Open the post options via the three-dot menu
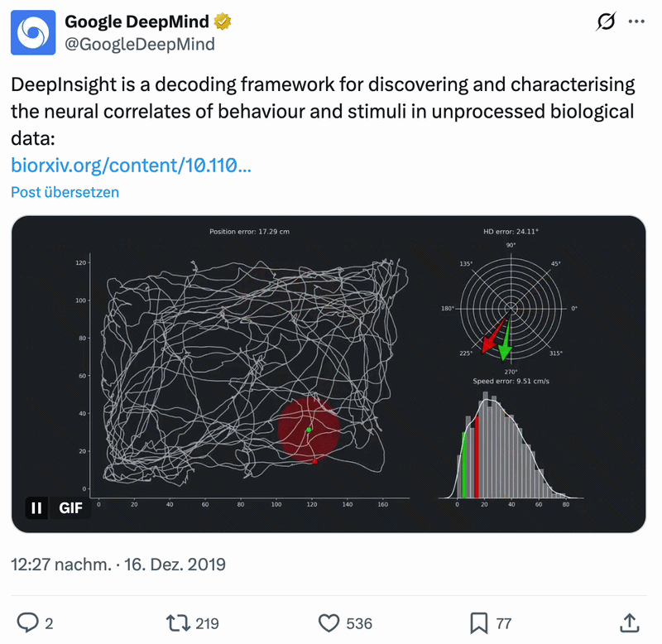Viewport: 662px width, 644px height. click(637, 22)
